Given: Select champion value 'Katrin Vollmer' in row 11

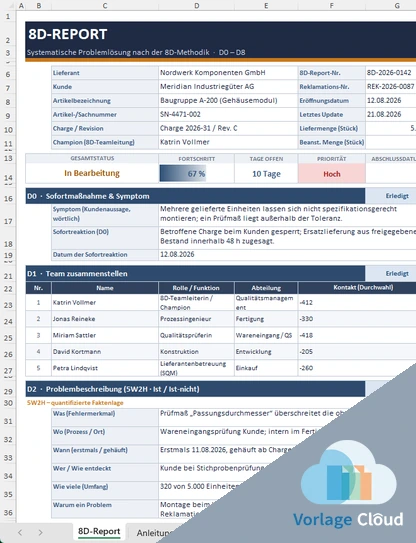Looking at the screenshot, I should [x=228, y=142].
